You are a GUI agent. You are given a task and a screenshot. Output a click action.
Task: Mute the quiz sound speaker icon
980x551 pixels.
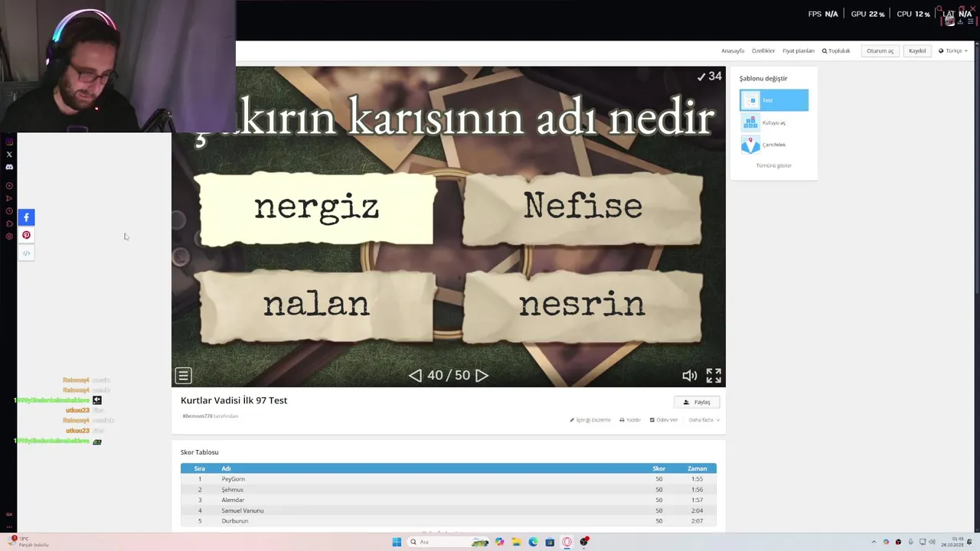(x=690, y=375)
